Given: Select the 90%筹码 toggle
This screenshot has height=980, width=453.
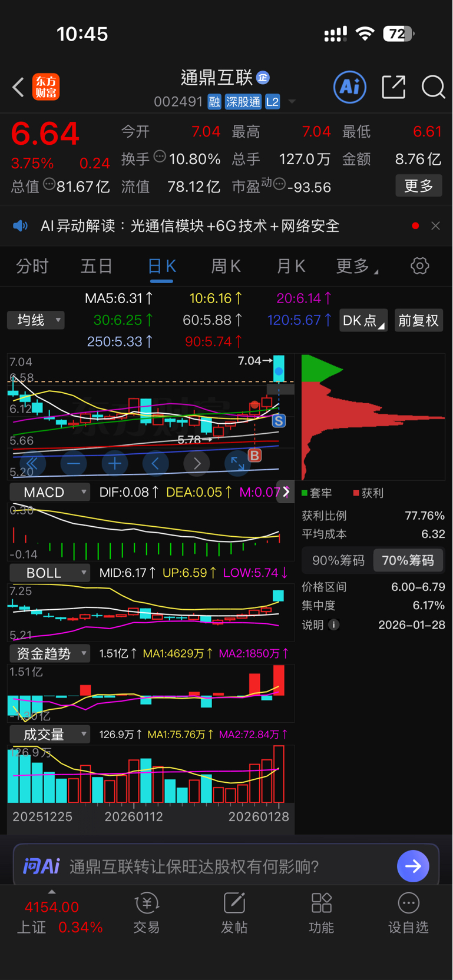Looking at the screenshot, I should [x=338, y=560].
